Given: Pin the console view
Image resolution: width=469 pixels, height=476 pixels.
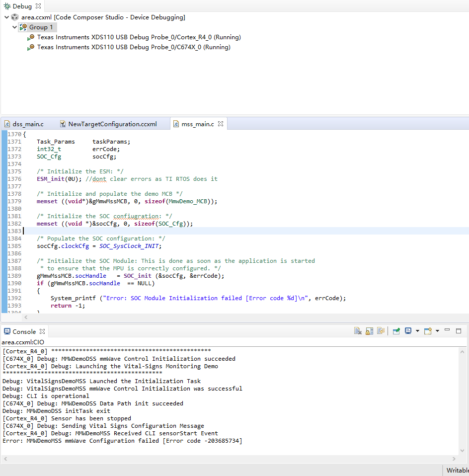Looking at the screenshot, I should (x=396, y=331).
